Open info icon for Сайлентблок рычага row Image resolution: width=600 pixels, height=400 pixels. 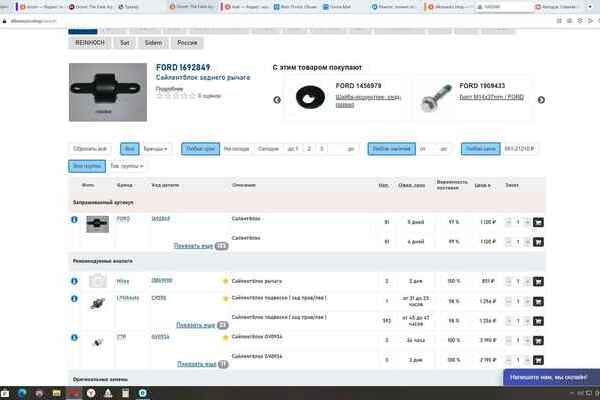74,281
